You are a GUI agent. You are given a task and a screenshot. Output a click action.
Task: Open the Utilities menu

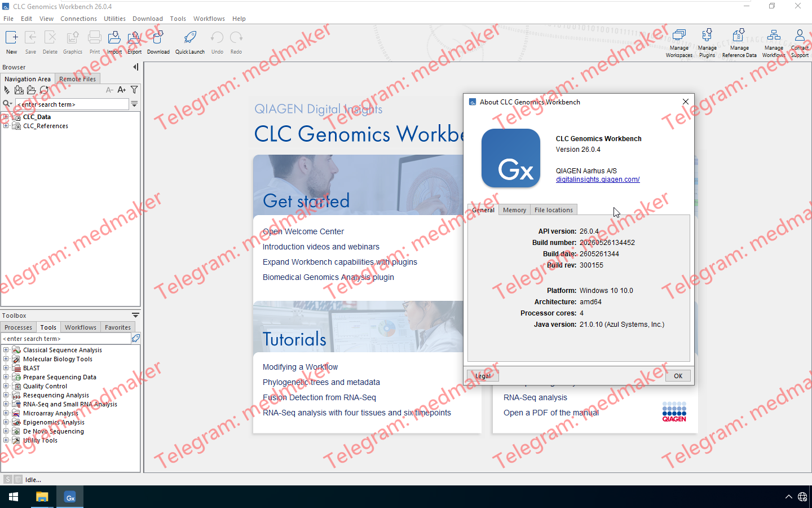click(x=114, y=19)
